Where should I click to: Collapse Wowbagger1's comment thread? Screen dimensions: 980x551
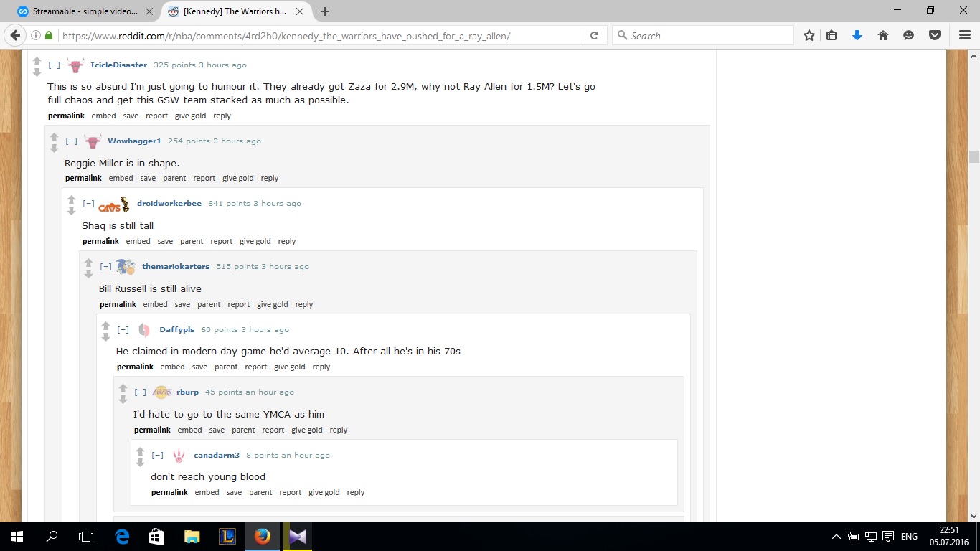pyautogui.click(x=71, y=141)
